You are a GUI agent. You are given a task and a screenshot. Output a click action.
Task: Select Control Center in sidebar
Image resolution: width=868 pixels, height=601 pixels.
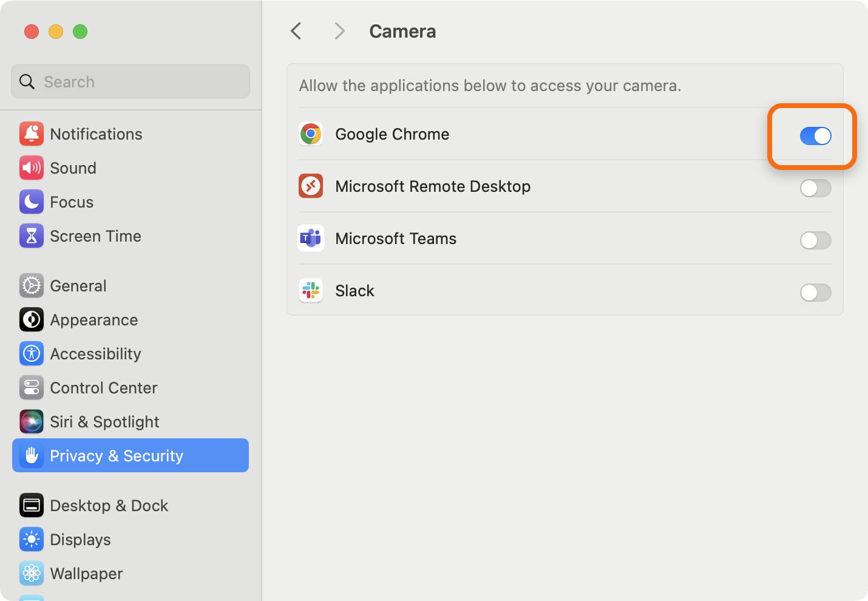(131, 388)
